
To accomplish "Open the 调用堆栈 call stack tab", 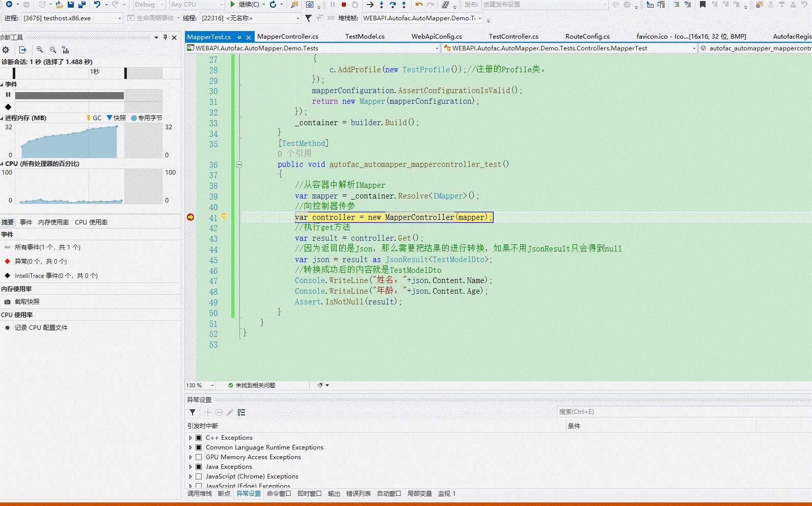I will tap(200, 494).
